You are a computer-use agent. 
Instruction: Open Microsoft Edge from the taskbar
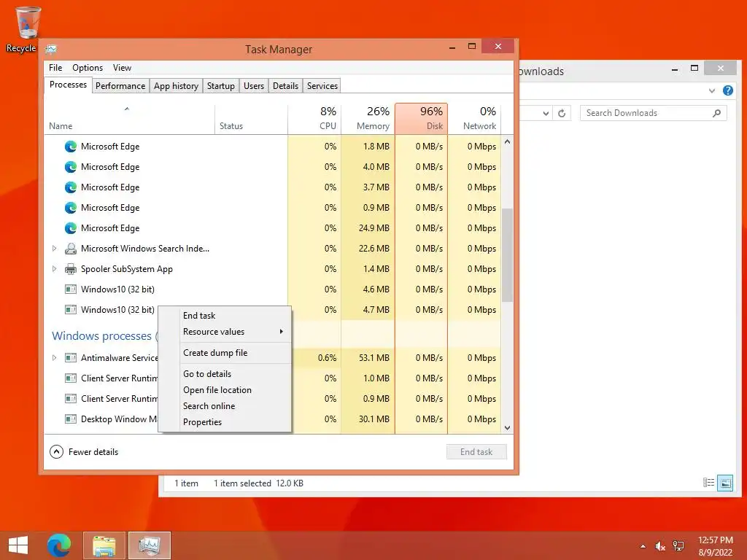click(59, 545)
